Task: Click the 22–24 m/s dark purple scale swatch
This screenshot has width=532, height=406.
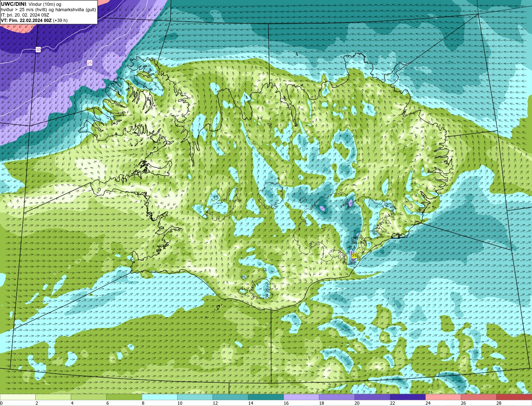Action: (x=408, y=397)
